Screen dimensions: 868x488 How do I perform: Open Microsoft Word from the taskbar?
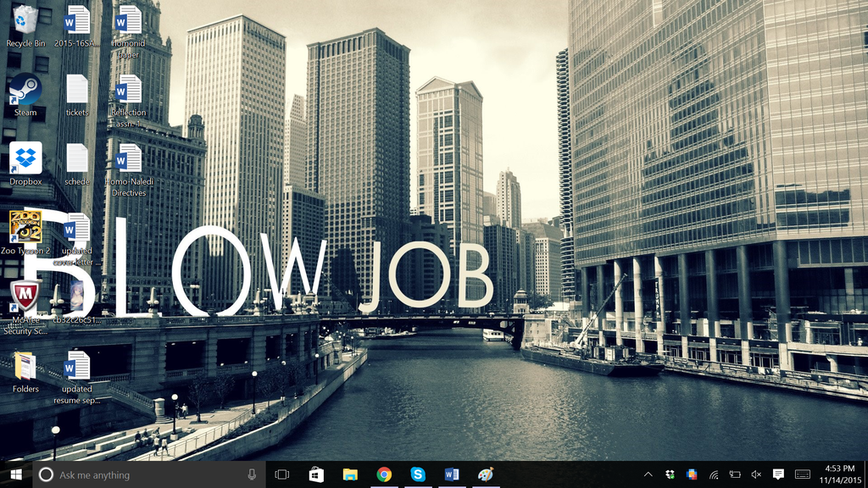(x=451, y=474)
